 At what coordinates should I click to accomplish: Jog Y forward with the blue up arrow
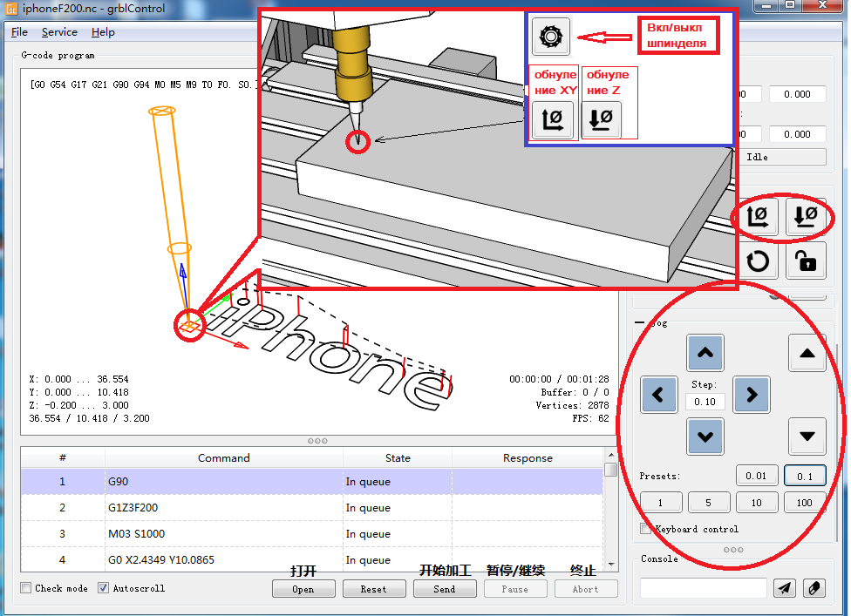[705, 353]
